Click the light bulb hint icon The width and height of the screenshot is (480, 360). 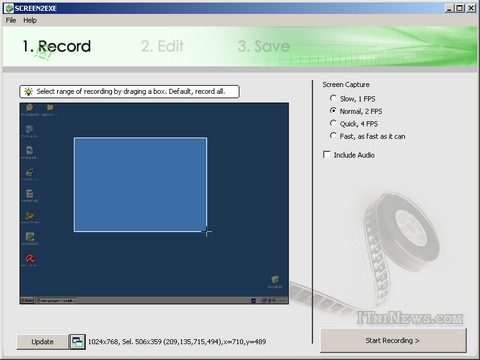tap(29, 91)
